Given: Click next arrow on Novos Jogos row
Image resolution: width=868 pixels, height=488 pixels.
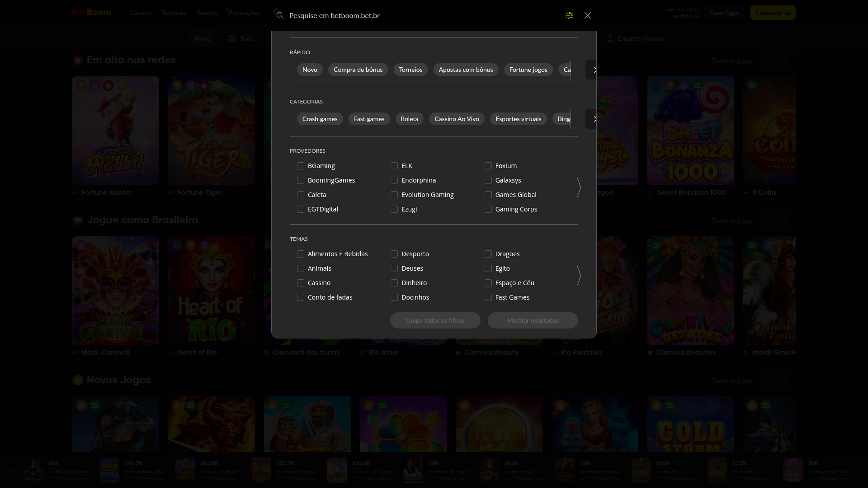Looking at the screenshot, I should [x=787, y=380].
